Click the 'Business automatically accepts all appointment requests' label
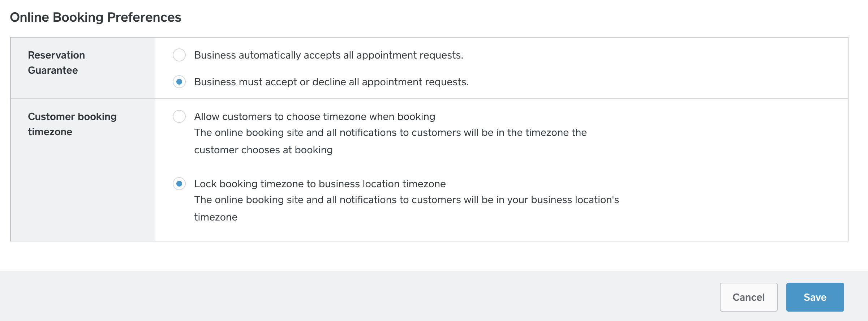 (x=328, y=55)
